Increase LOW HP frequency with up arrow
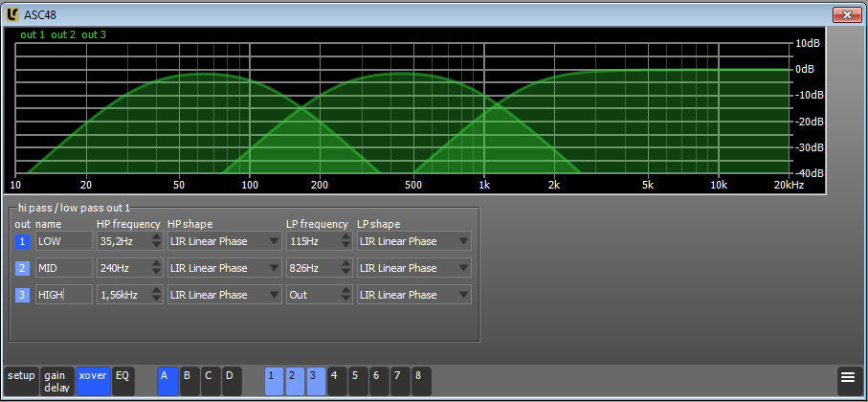The height and width of the screenshot is (402, 868). tap(157, 237)
